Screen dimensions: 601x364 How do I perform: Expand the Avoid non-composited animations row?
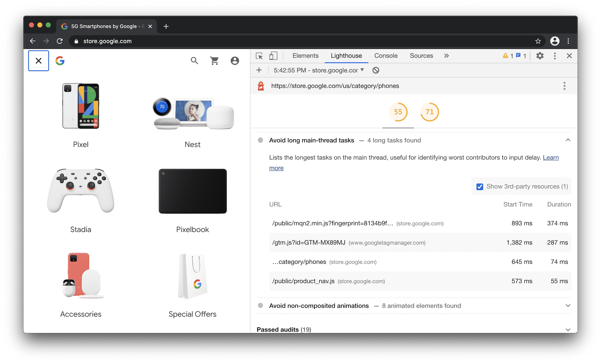[568, 306]
